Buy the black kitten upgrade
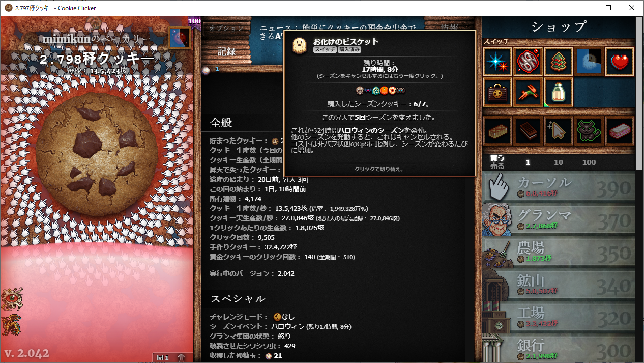 [x=589, y=131]
